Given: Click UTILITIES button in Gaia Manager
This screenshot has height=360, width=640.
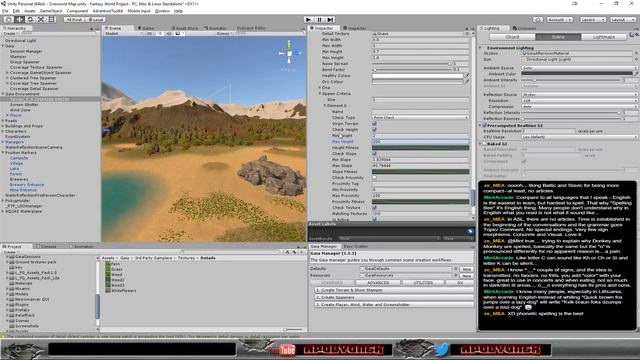Looking at the screenshot, I should tap(423, 282).
